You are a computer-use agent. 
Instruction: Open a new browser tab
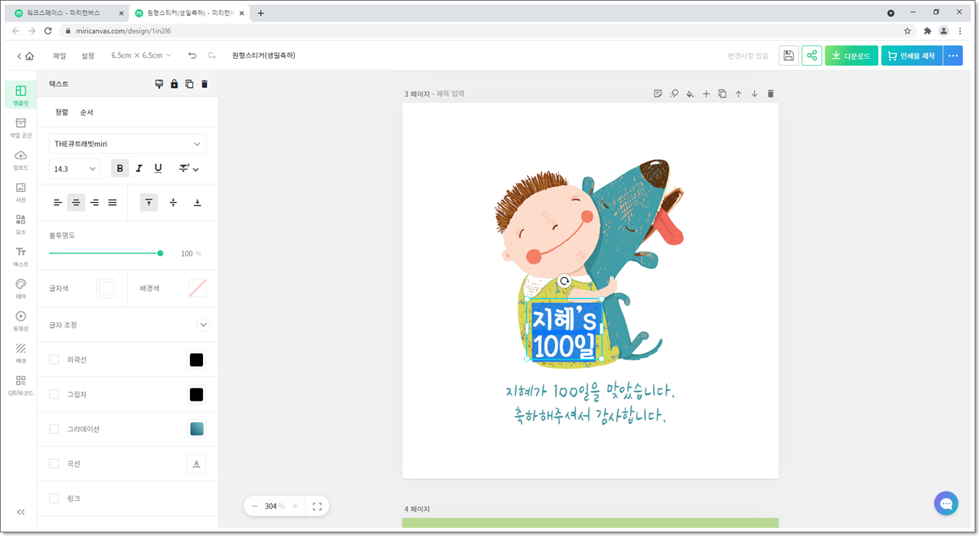[x=260, y=13]
